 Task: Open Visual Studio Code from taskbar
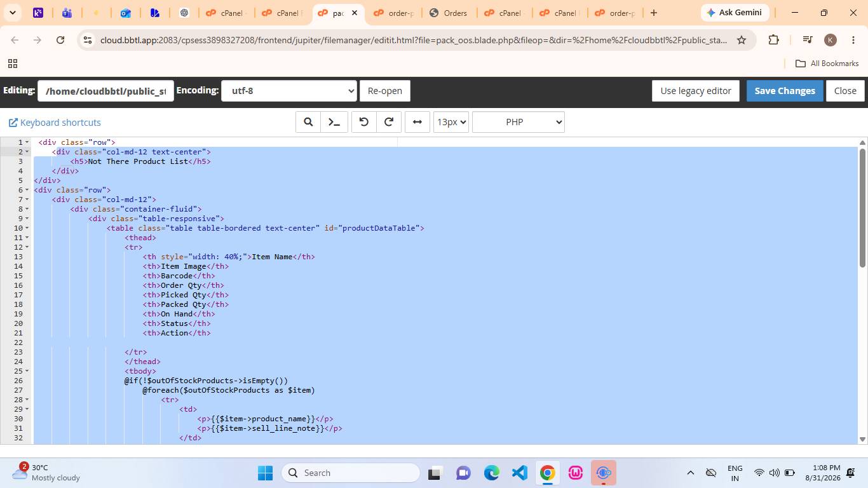[x=520, y=473]
